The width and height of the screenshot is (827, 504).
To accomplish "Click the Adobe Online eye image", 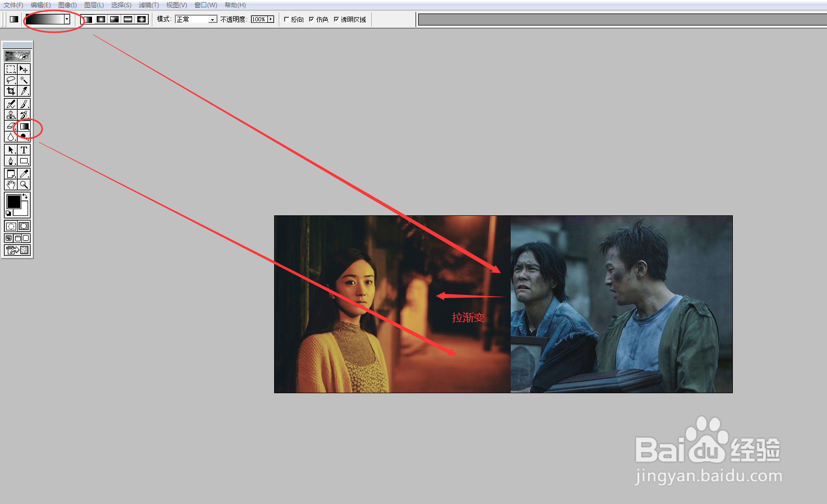I will [17, 56].
